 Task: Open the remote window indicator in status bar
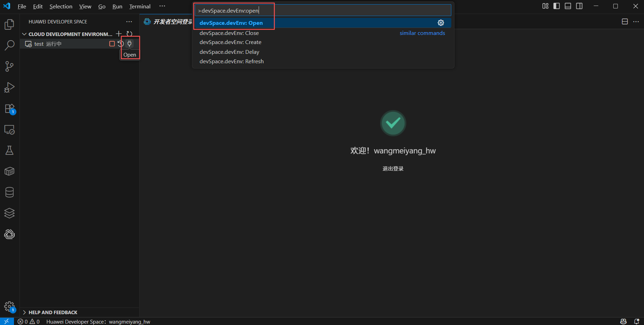point(7,322)
